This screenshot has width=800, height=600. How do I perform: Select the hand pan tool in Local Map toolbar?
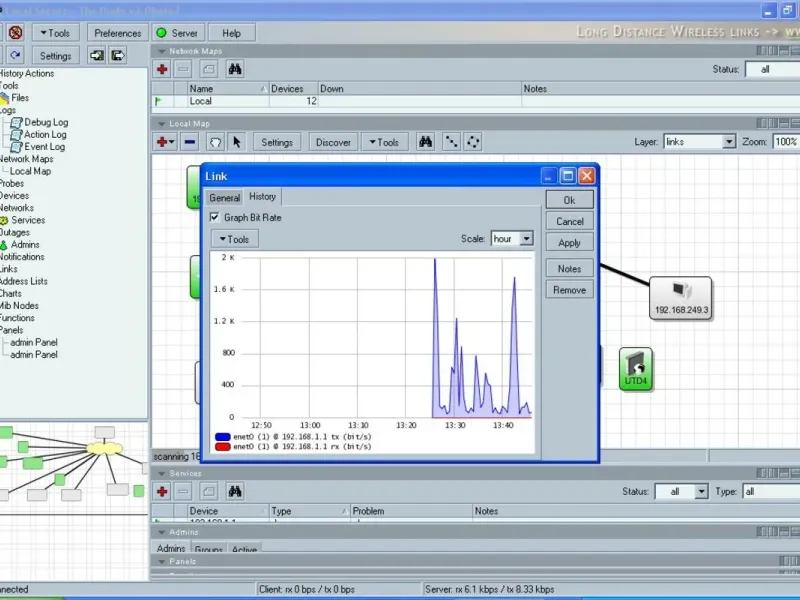coord(215,142)
